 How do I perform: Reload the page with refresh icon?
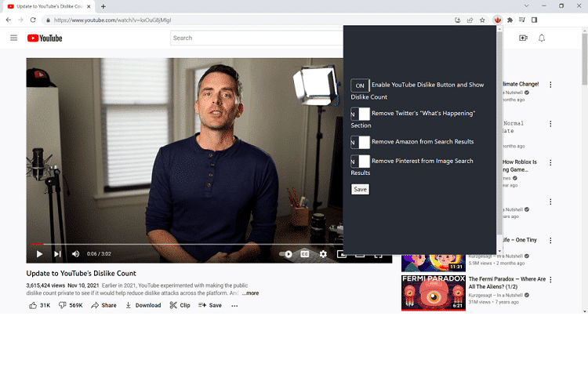click(x=33, y=20)
